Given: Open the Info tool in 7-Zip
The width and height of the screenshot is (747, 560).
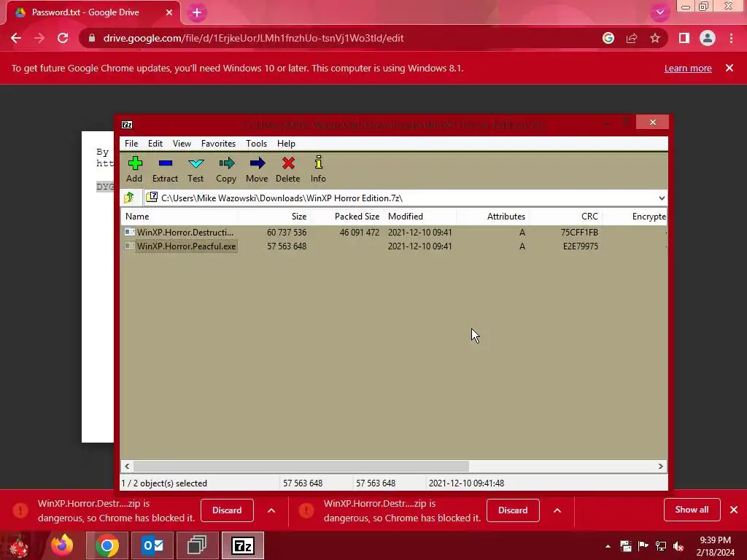Looking at the screenshot, I should coord(318,169).
